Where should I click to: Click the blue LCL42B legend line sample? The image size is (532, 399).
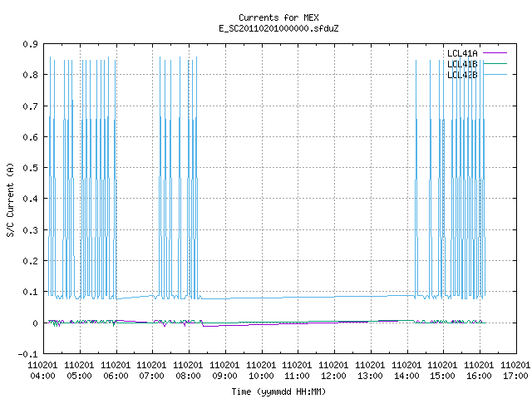(x=495, y=74)
